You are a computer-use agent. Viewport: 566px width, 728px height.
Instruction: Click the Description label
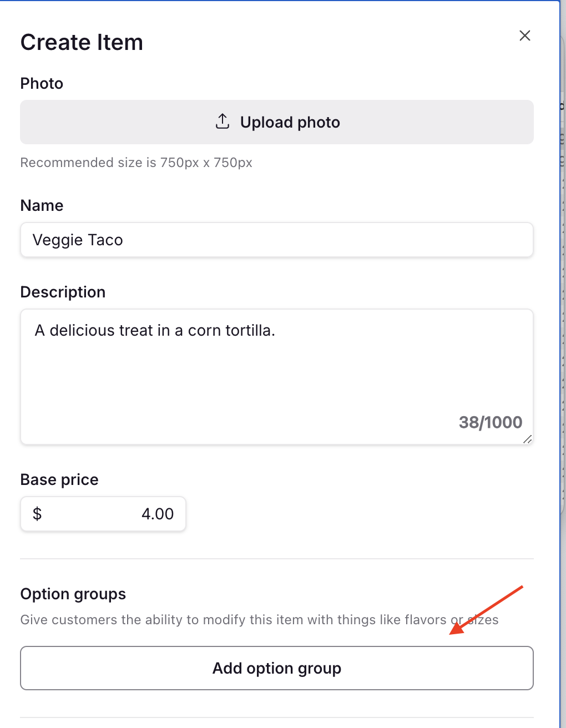click(63, 292)
